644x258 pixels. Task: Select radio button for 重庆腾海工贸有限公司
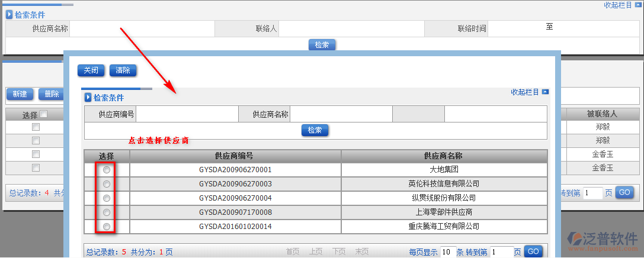pos(107,227)
